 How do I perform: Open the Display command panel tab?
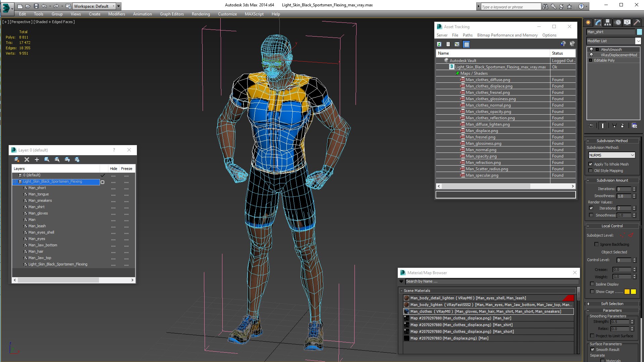[627, 22]
